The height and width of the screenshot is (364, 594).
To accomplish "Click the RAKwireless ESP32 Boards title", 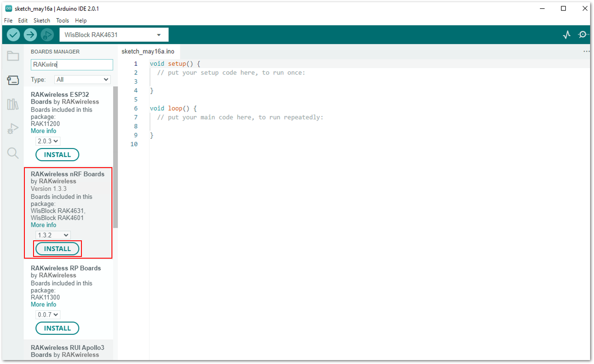I will [60, 98].
